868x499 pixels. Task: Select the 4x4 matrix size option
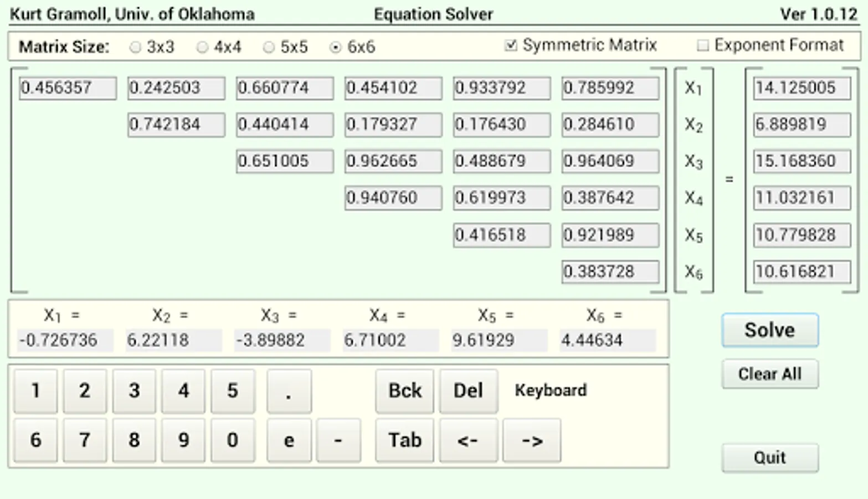click(219, 47)
